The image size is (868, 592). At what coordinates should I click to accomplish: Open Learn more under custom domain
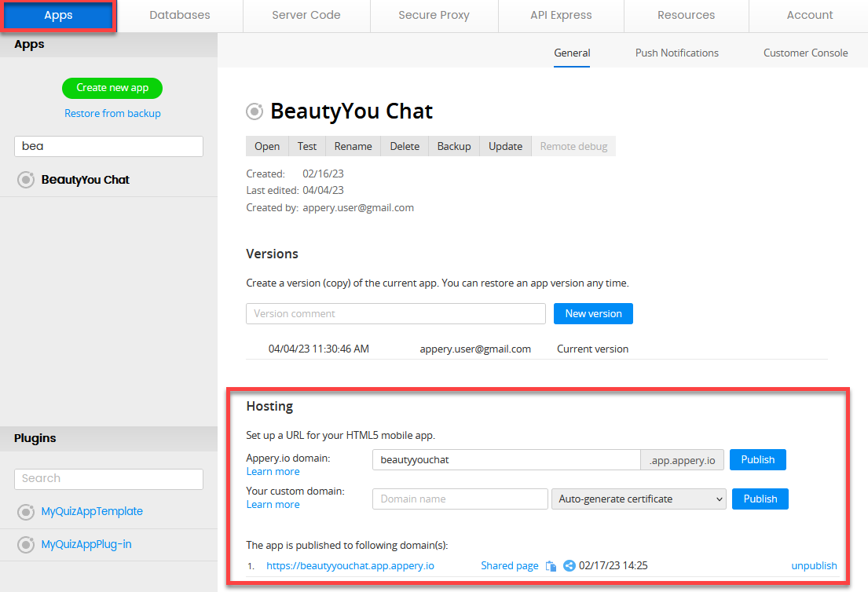[273, 505]
